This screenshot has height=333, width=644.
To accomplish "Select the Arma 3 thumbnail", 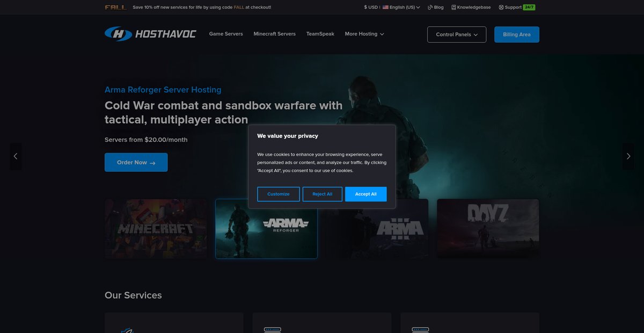I will click(377, 229).
